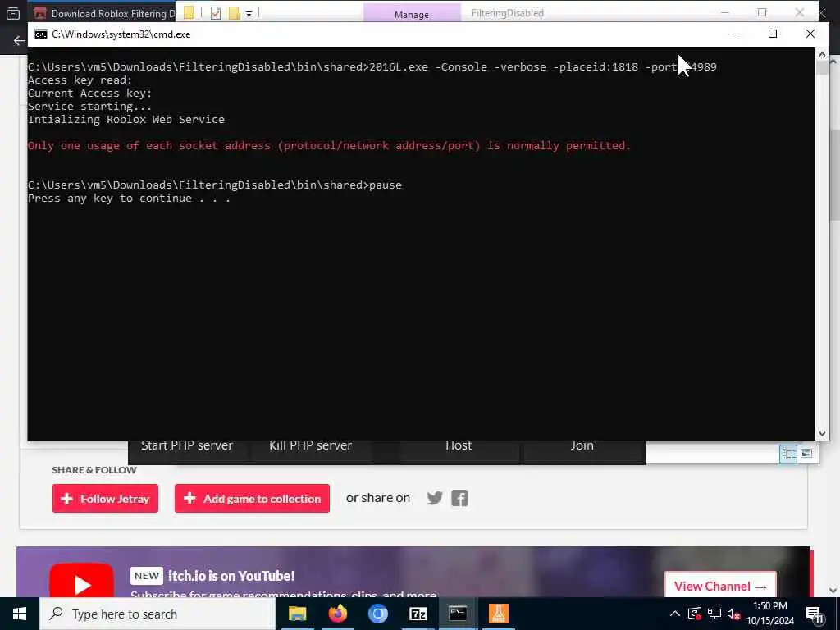Image resolution: width=840 pixels, height=630 pixels.
Task: Add game to collection
Action: [253, 498]
